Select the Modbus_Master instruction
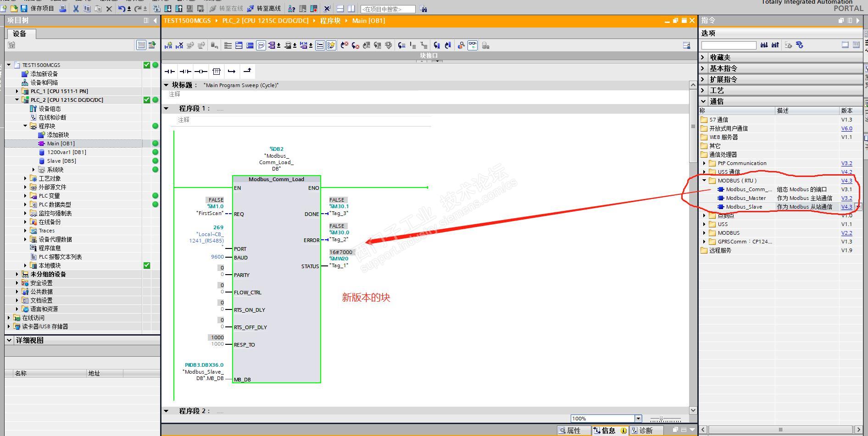868x436 pixels. 746,198
